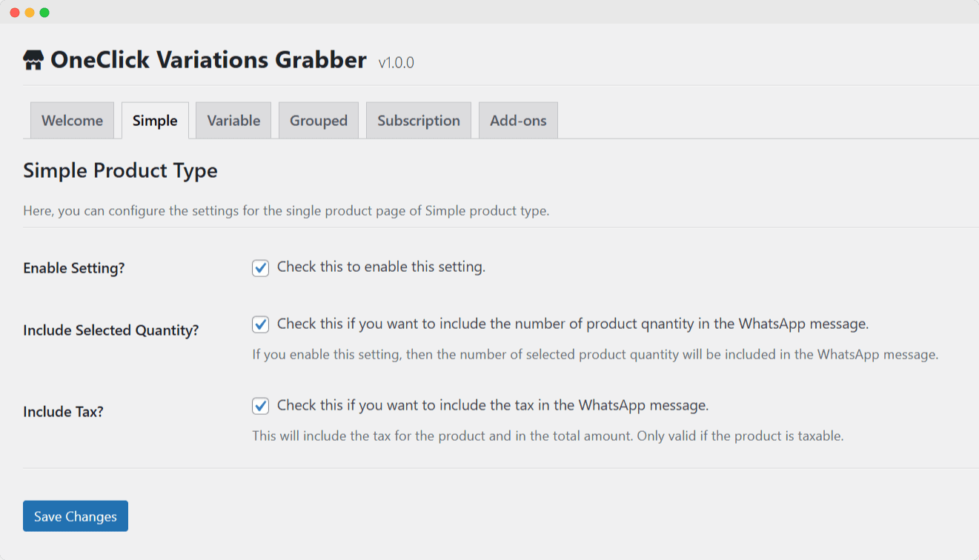Image resolution: width=979 pixels, height=560 pixels.
Task: Uncheck the Enable Setting checkbox
Action: [x=259, y=267]
